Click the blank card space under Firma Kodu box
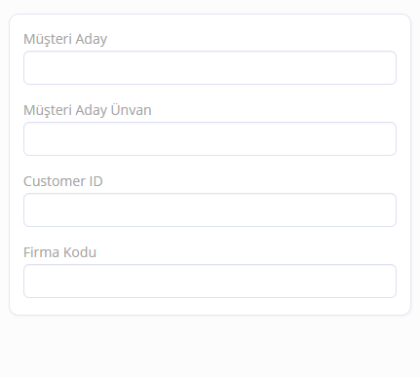420x377 pixels. click(210, 306)
